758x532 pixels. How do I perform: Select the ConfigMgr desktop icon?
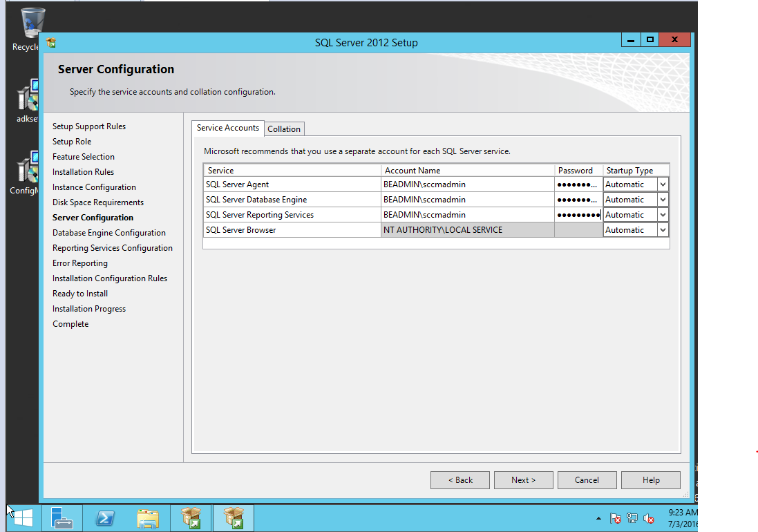(25, 173)
